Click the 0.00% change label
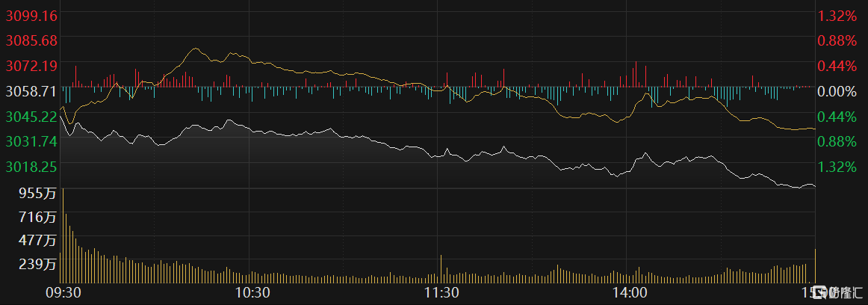Screen dimensions: 868x305 coord(835,91)
